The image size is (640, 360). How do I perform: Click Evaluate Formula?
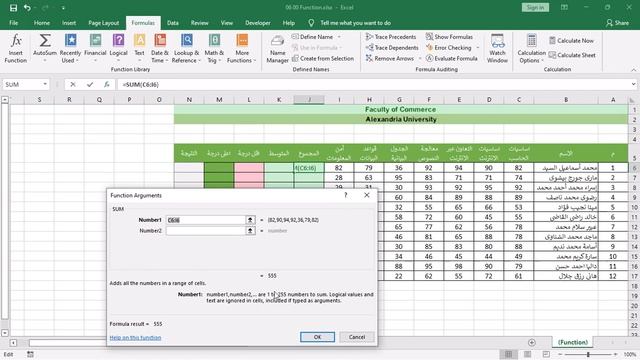coord(451,58)
